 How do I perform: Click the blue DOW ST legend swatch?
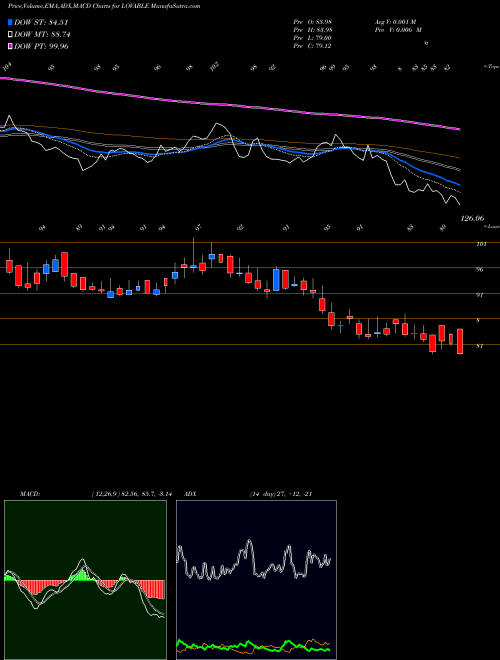[10, 22]
